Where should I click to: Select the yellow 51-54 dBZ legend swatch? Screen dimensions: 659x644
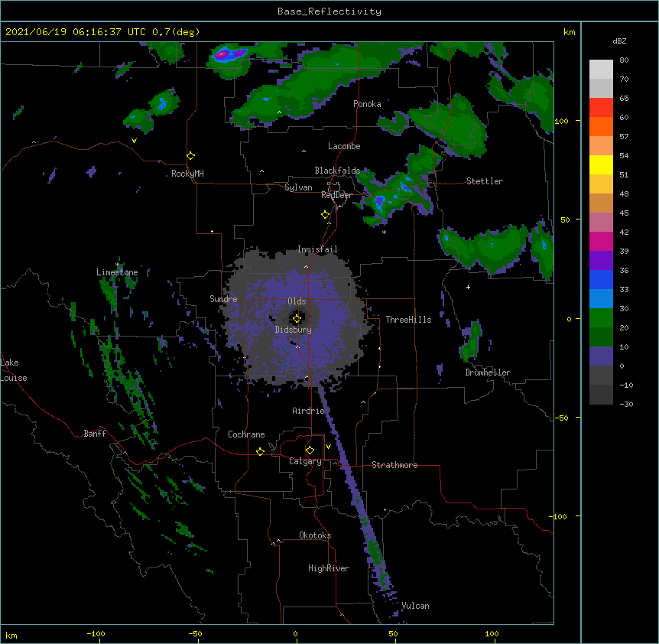pos(601,164)
